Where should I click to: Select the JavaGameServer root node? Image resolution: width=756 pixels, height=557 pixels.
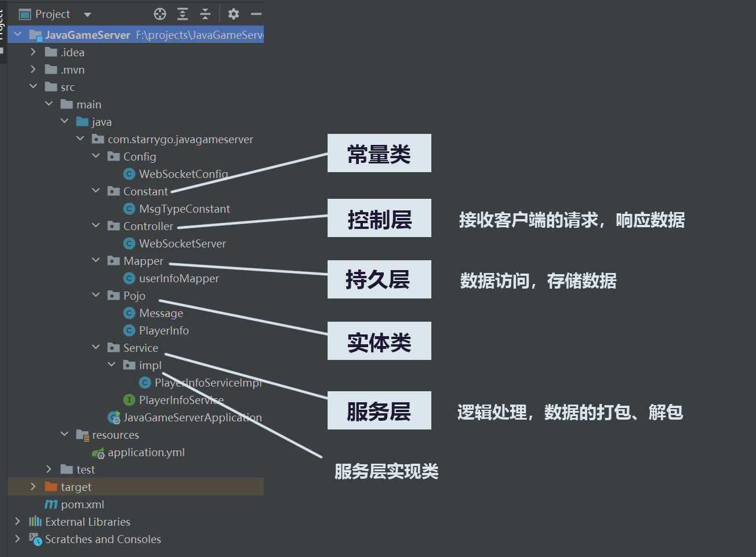coord(87,34)
